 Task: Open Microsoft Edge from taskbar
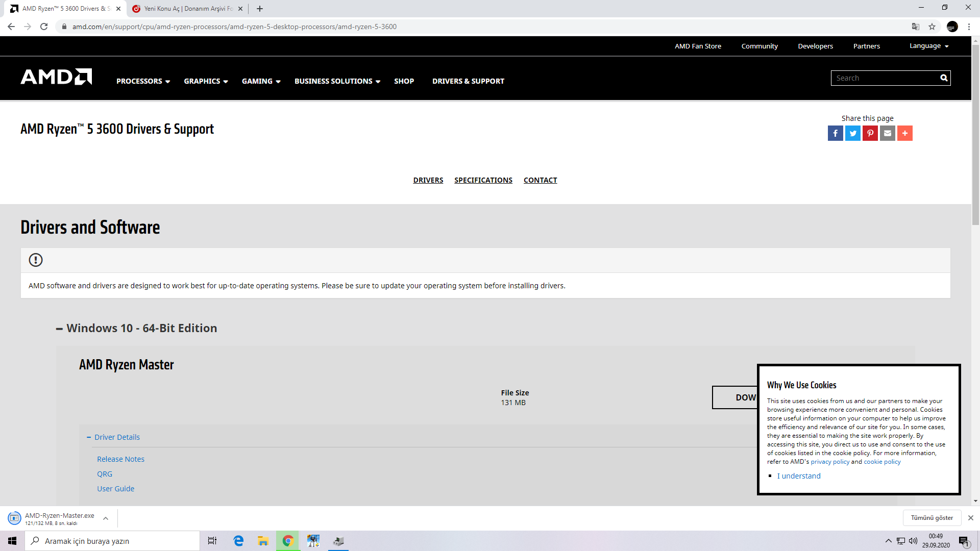tap(238, 541)
